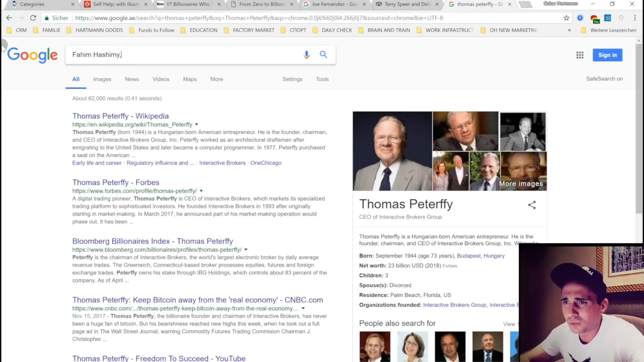Image resolution: width=644 pixels, height=362 pixels.
Task: Open the Thomas Peterffy - Forbes result
Action: [116, 182]
